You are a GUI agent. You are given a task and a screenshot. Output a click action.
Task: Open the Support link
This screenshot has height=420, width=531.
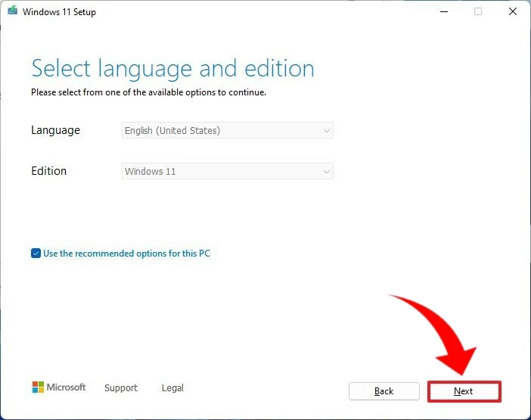(121, 387)
